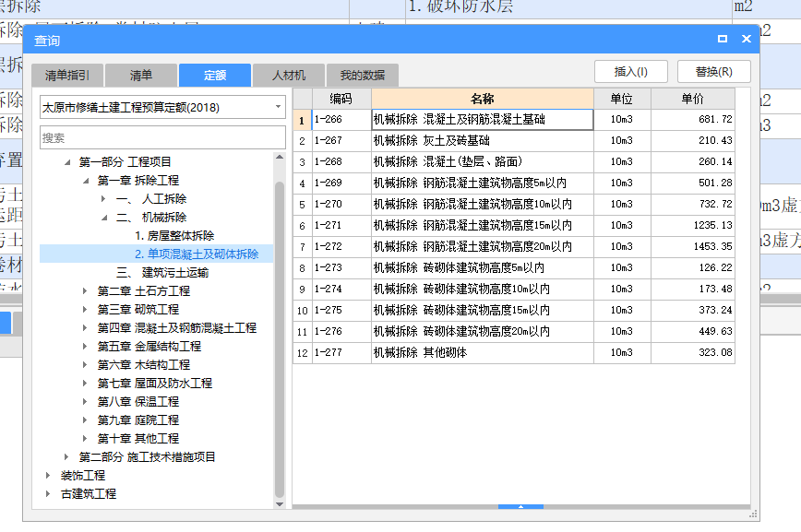801x532 pixels.
Task: Click the 名称 column header
Action: 483,99
